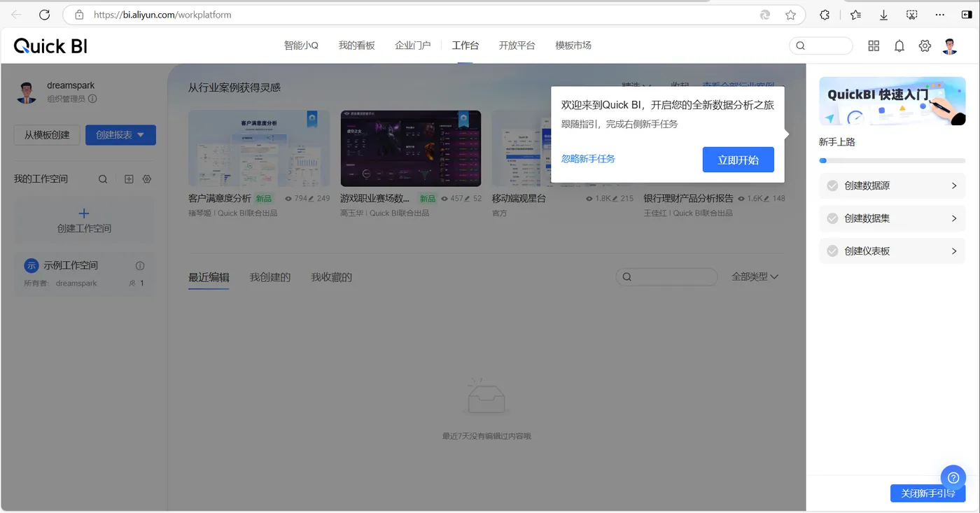This screenshot has width=980, height=513.
Task: Open 开放平台 in top navigation
Action: (517, 45)
